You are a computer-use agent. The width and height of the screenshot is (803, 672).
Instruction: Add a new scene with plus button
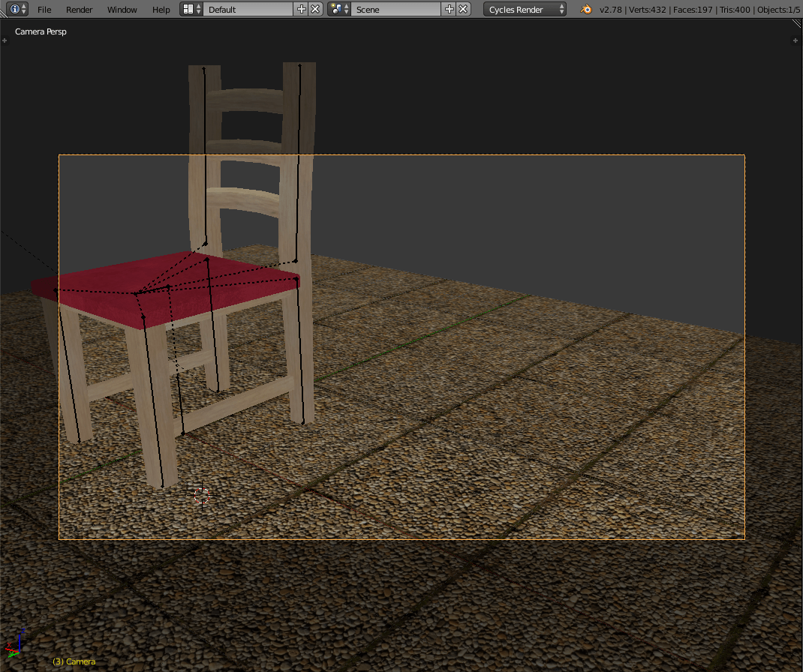(x=450, y=10)
